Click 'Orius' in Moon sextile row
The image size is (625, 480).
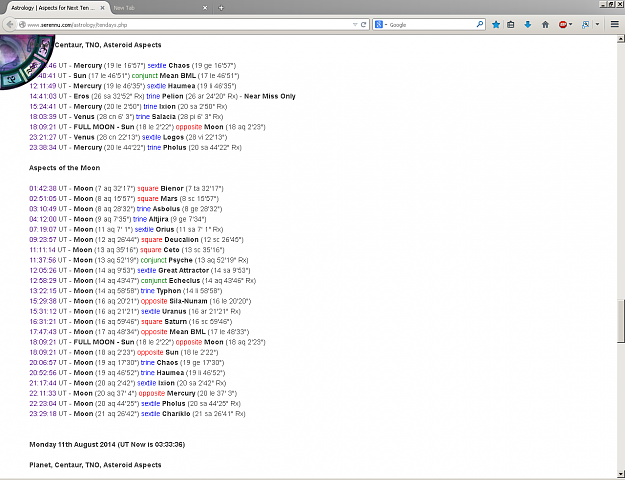165,230
